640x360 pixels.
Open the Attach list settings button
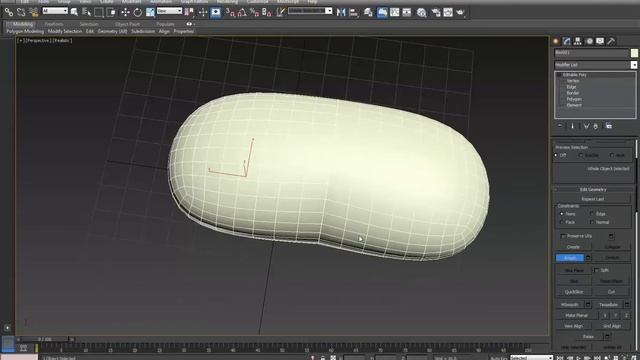[x=588, y=258]
